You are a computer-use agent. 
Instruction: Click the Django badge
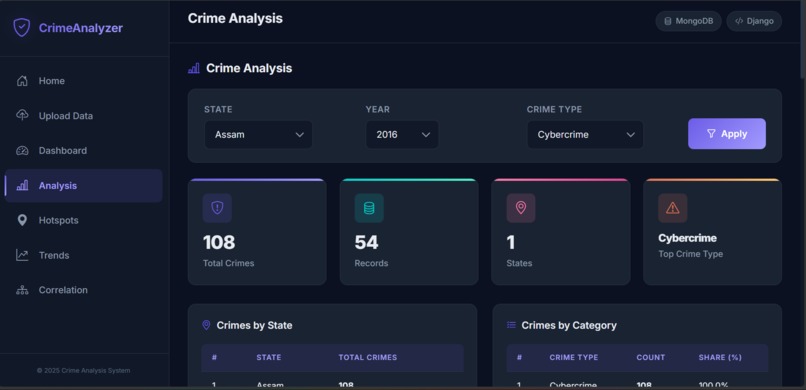[754, 21]
